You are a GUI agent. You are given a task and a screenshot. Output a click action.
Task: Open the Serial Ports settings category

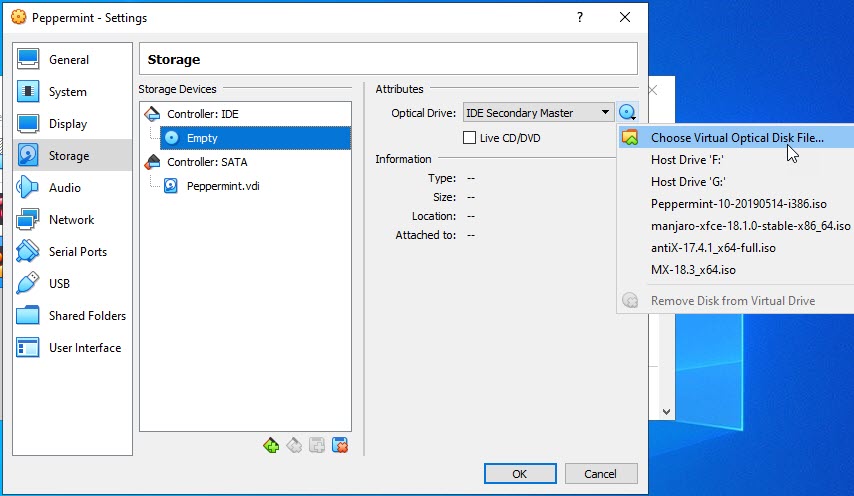[x=72, y=252]
